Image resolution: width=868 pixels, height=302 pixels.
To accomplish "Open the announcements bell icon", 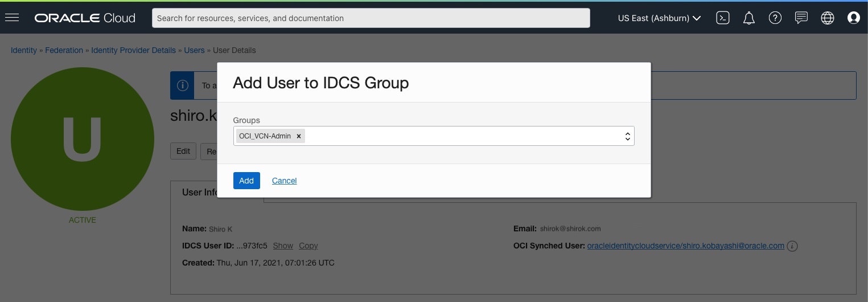I will point(749,18).
